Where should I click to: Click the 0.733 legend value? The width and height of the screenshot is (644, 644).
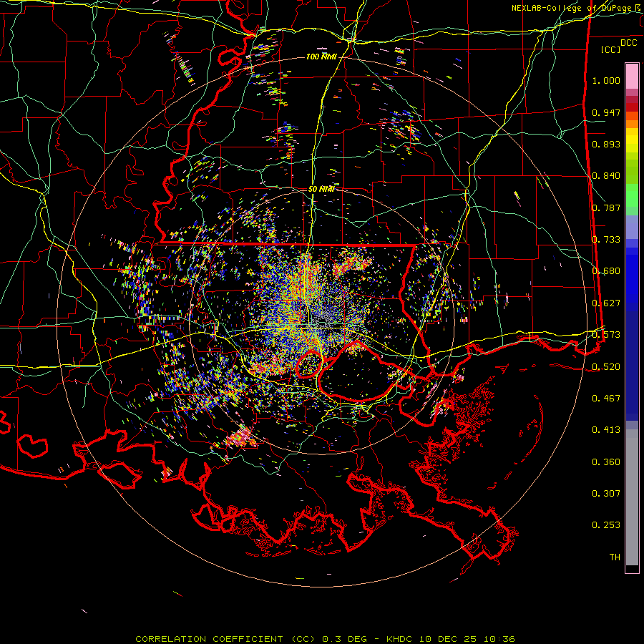[x=606, y=240]
